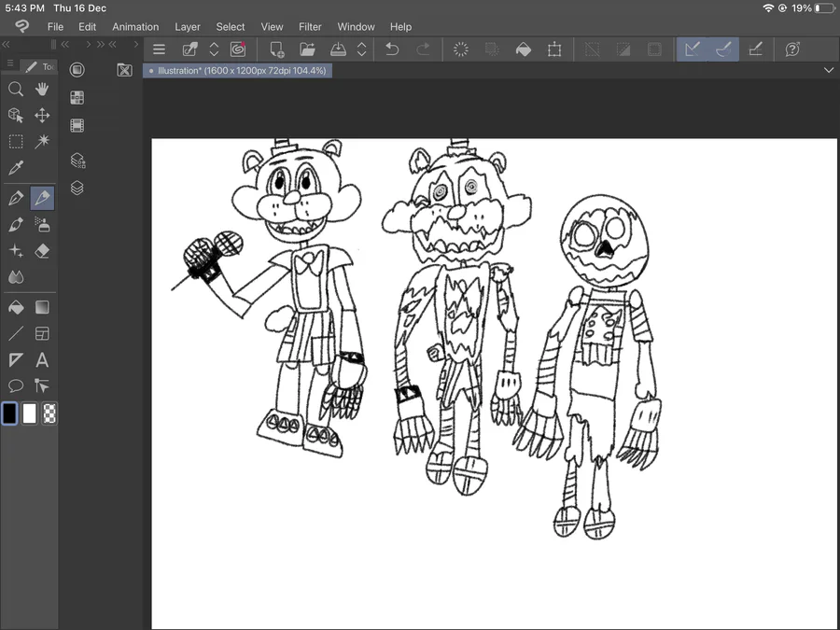840x630 pixels.
Task: Open the Clip Studio support help icon
Action: pyautogui.click(x=792, y=49)
